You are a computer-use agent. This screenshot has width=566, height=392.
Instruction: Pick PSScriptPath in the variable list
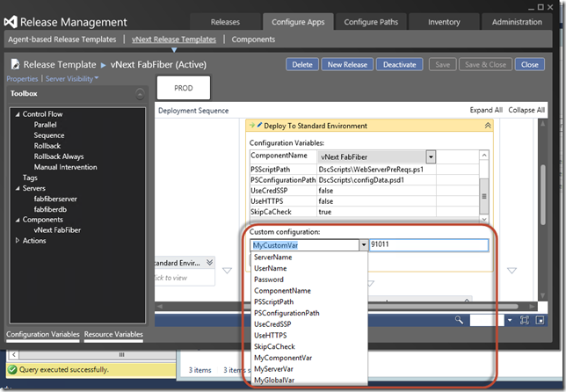pos(275,301)
